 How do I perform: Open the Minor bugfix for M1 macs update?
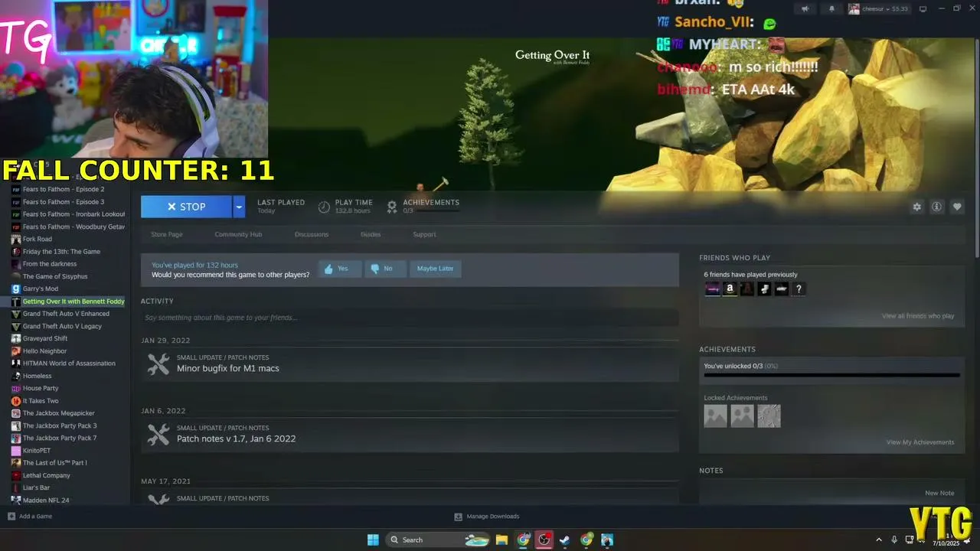(227, 368)
